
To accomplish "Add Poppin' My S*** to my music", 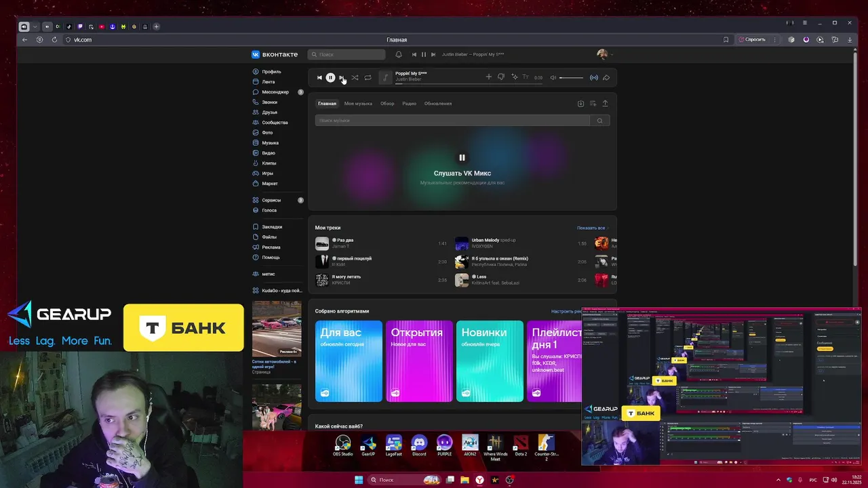I will 488,77.
